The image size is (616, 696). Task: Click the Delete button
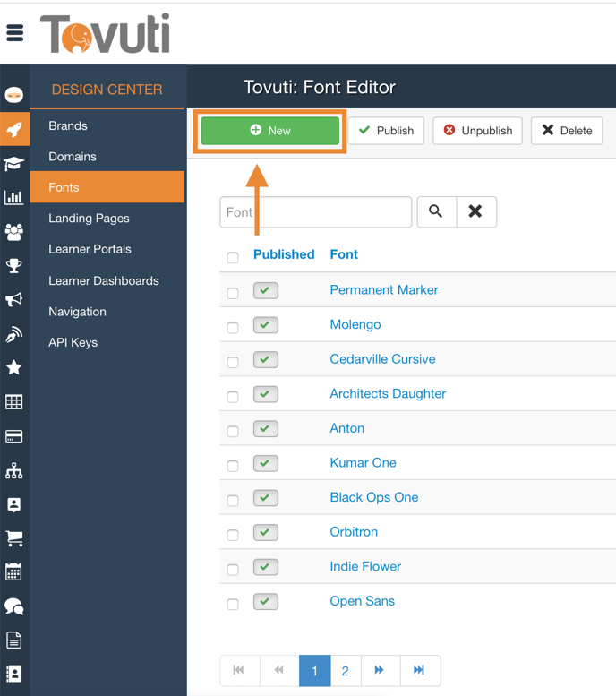tap(567, 131)
